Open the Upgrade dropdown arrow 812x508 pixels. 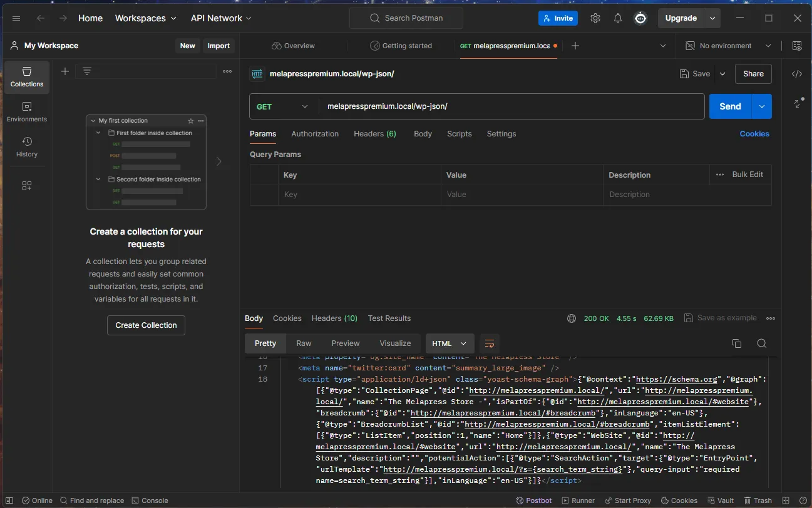[712, 18]
